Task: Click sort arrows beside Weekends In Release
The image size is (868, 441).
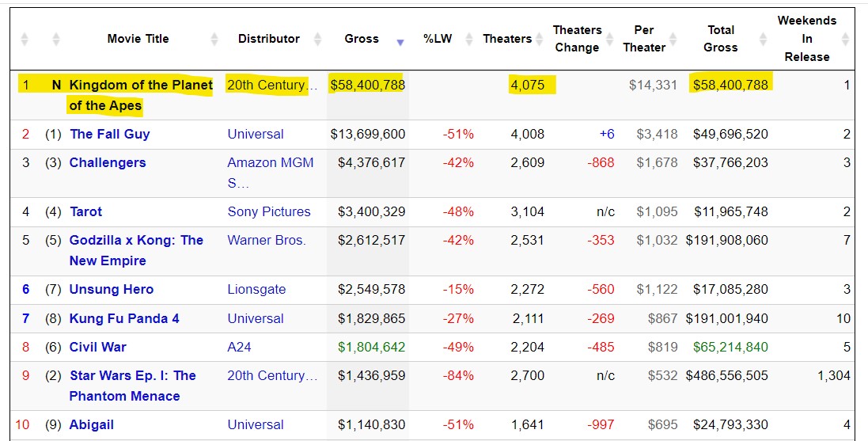Action: coord(845,39)
